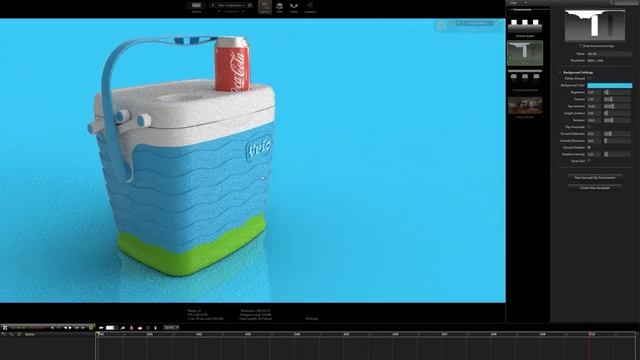
Task: Click the last icon in the top toolbar
Action: point(310,6)
